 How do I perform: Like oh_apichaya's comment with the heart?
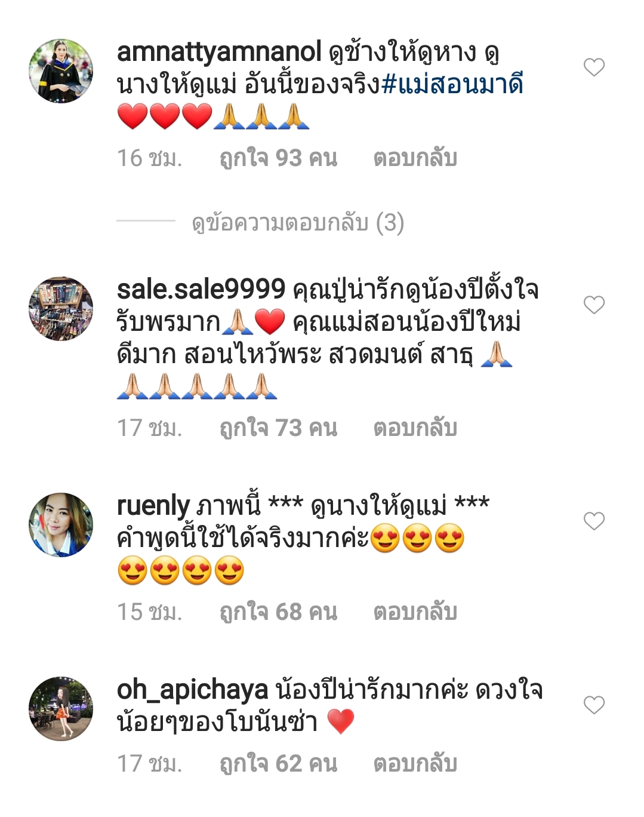tap(594, 705)
